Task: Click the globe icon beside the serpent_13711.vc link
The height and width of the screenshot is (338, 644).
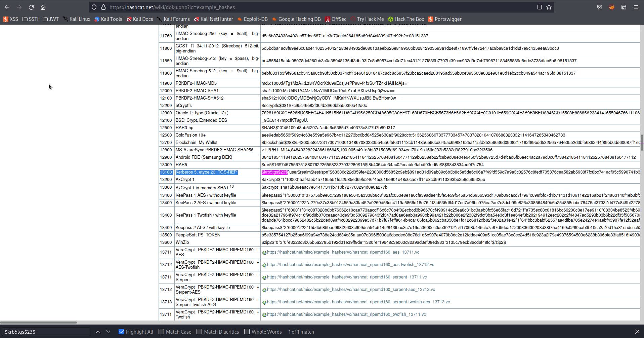Action: pos(264,277)
